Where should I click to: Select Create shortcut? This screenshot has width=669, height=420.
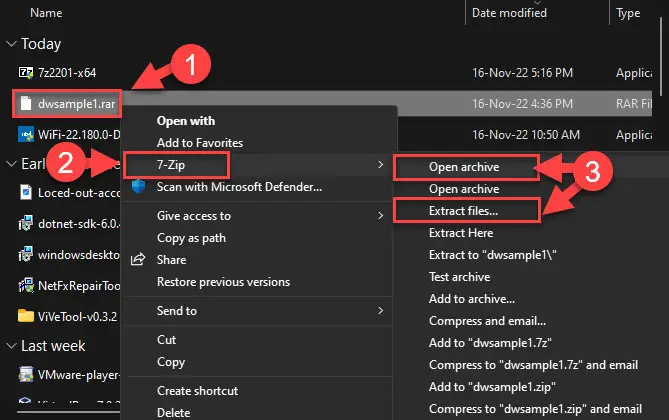coord(197,391)
